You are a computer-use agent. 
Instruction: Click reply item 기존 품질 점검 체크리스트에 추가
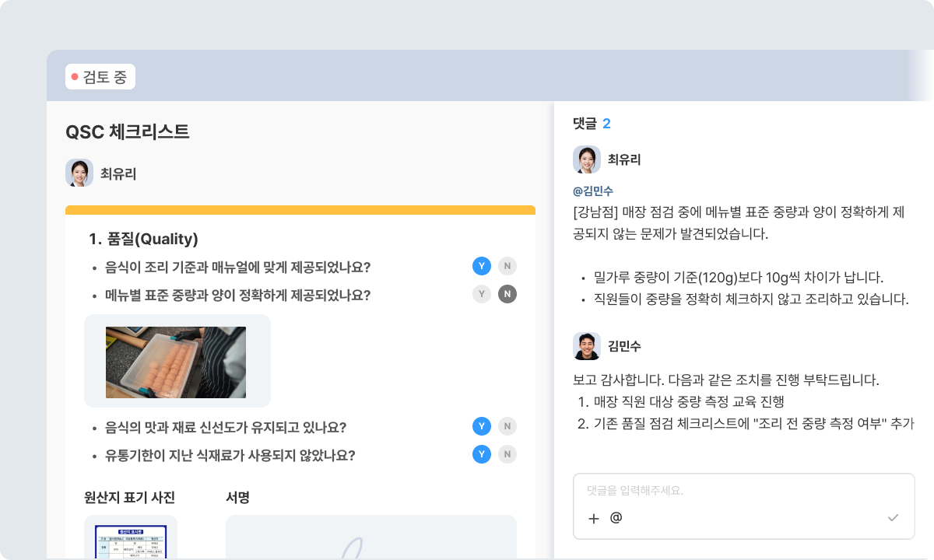(x=753, y=424)
